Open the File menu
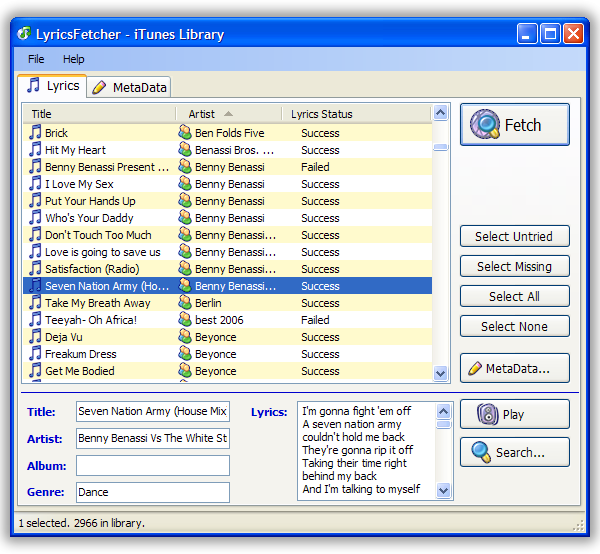600x554 pixels. click(36, 59)
